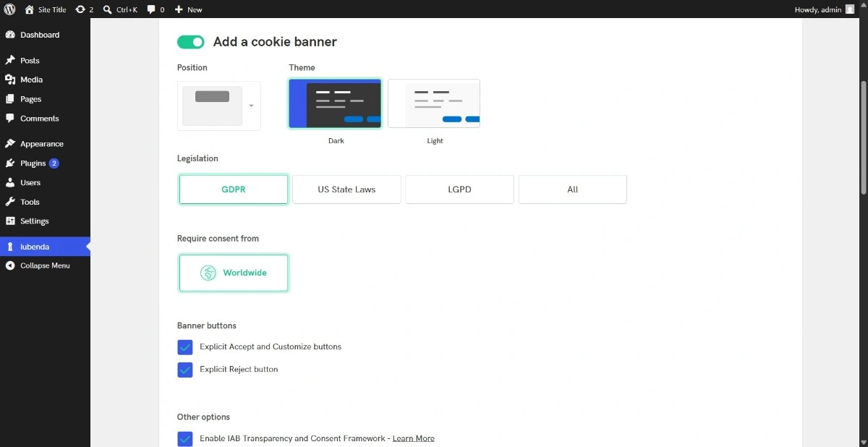Open the WordPress logo menu
This screenshot has height=447, width=868.
click(10, 9)
